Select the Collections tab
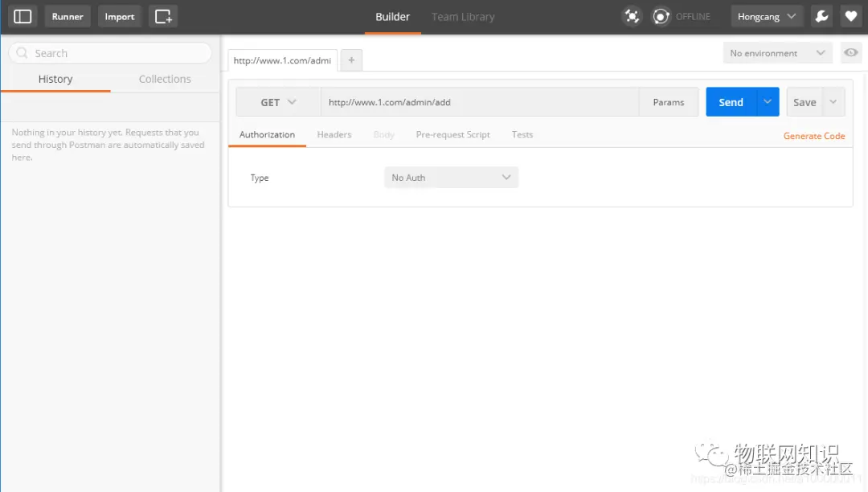Image resolution: width=868 pixels, height=492 pixels. point(165,79)
